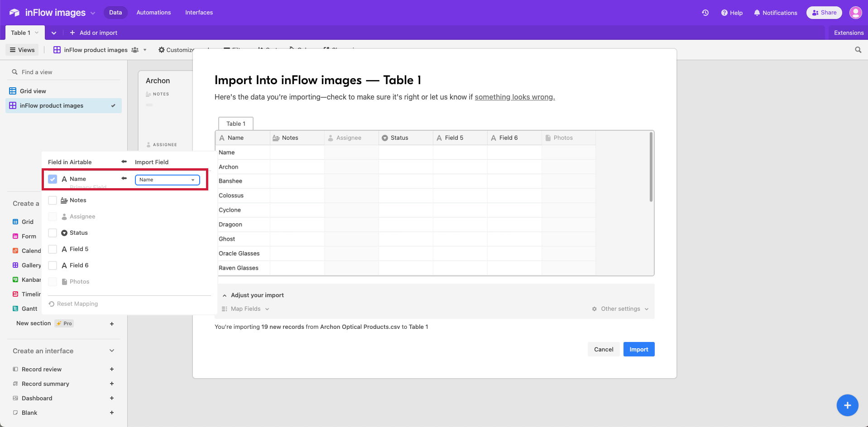Viewport: 868px width, 427px height.
Task: Switch to the Automations tab
Action: 153,12
